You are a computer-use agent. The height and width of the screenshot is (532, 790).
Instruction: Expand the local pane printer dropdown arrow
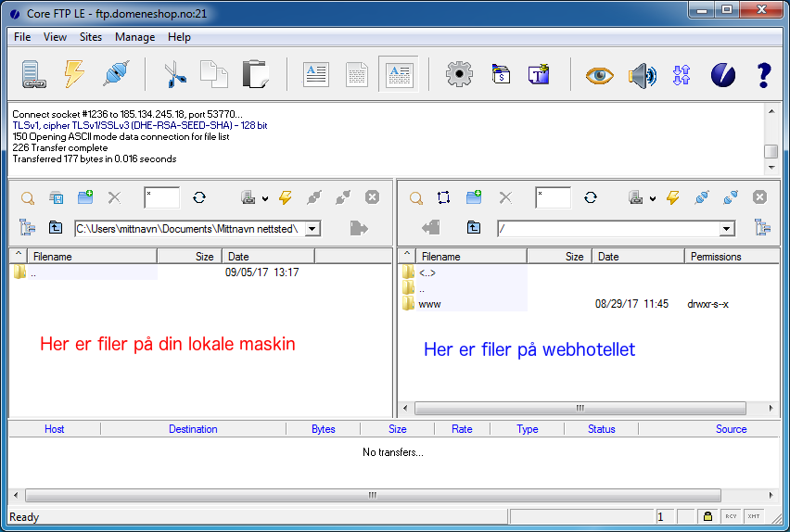point(265,198)
